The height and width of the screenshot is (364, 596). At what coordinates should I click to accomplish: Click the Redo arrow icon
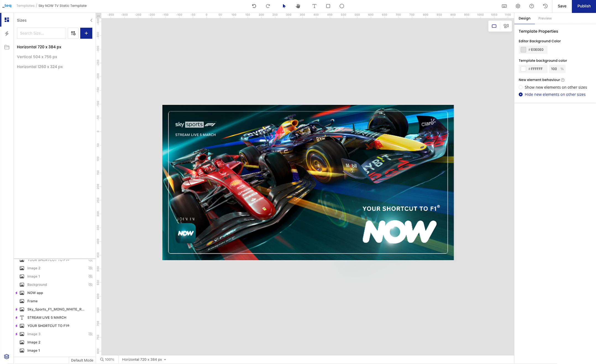click(x=268, y=6)
